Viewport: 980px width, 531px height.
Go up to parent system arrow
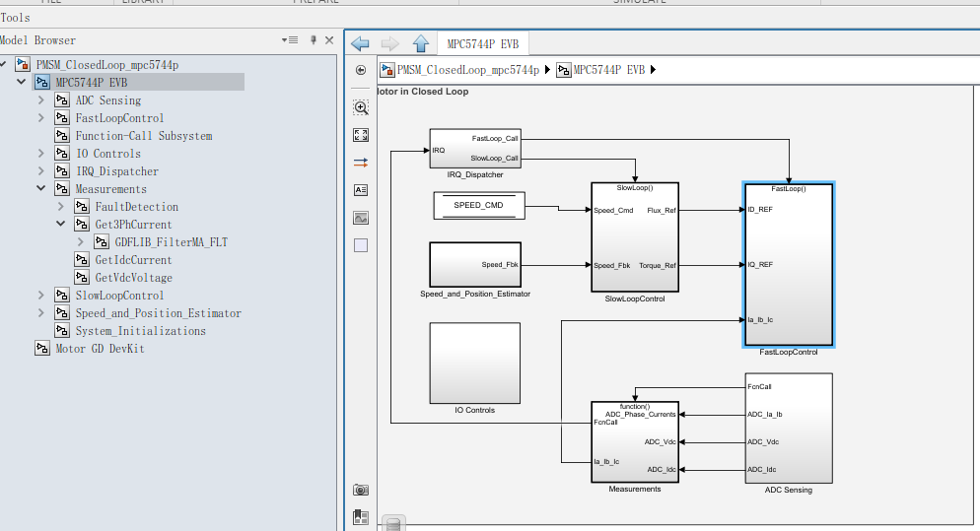421,43
